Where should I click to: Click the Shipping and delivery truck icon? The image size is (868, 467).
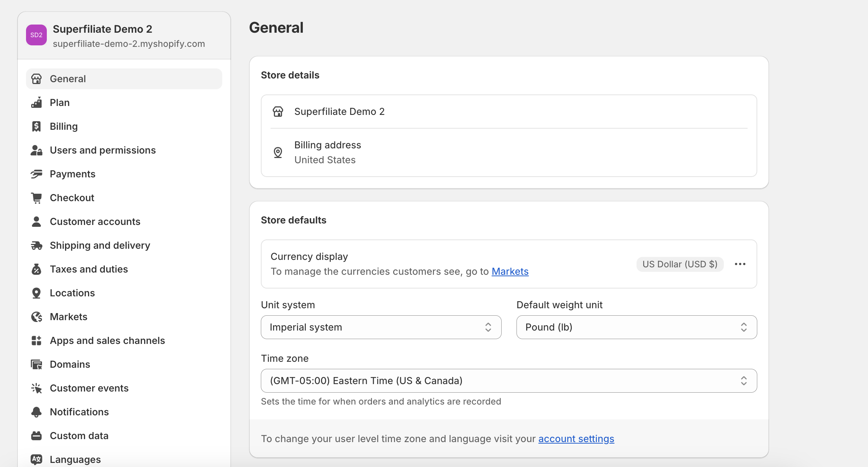pos(36,245)
